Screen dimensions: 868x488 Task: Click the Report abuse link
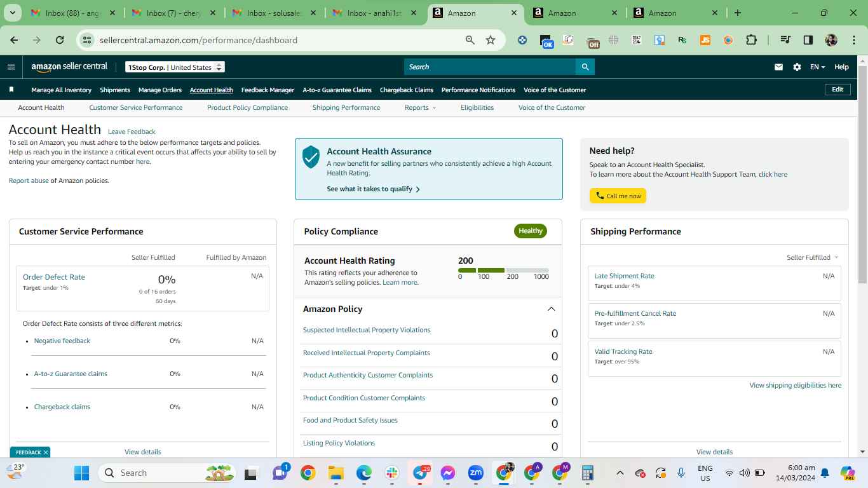tap(29, 180)
